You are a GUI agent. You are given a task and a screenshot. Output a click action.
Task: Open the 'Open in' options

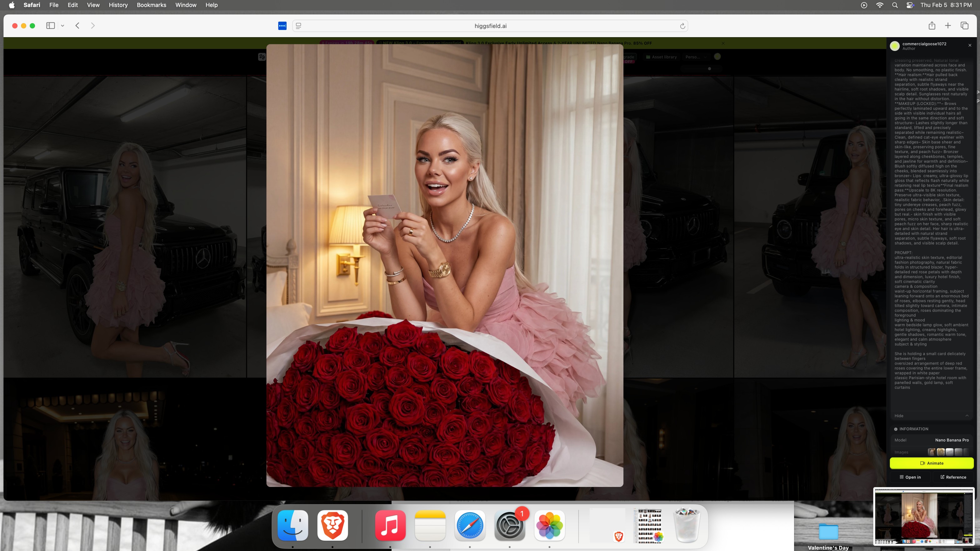910,477
